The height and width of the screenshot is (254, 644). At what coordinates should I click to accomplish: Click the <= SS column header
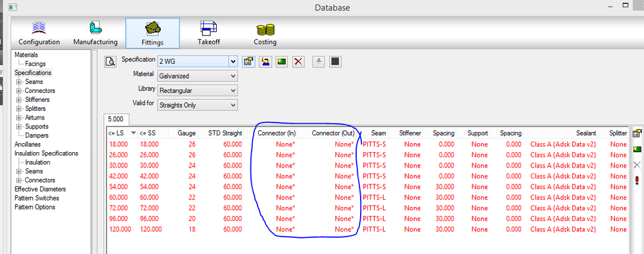[x=153, y=133]
